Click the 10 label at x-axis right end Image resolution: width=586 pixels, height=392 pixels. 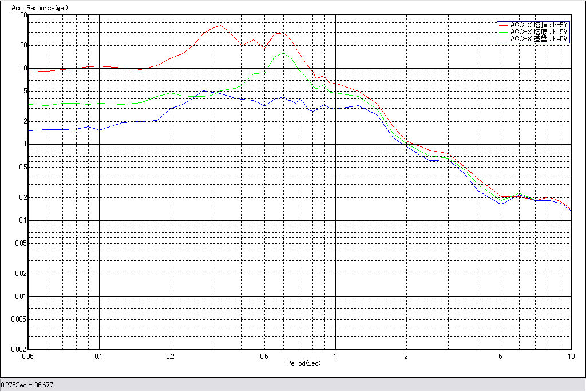[x=570, y=356]
